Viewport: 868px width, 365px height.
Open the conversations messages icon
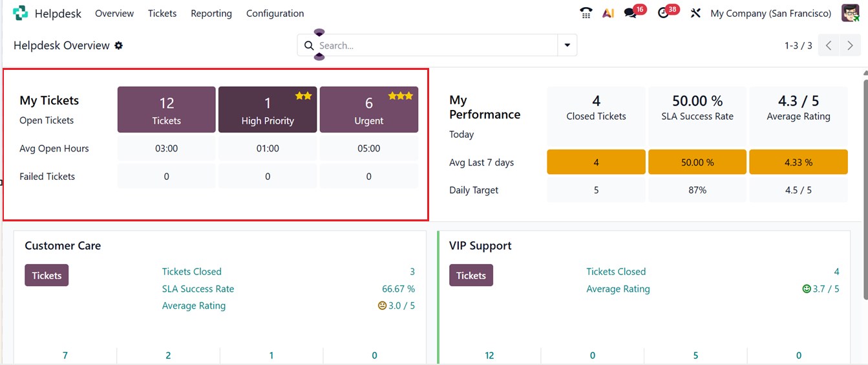pos(630,13)
